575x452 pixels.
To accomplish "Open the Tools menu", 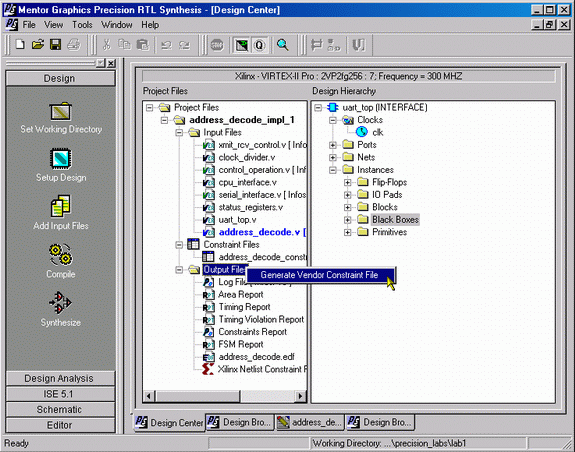I will [x=82, y=25].
